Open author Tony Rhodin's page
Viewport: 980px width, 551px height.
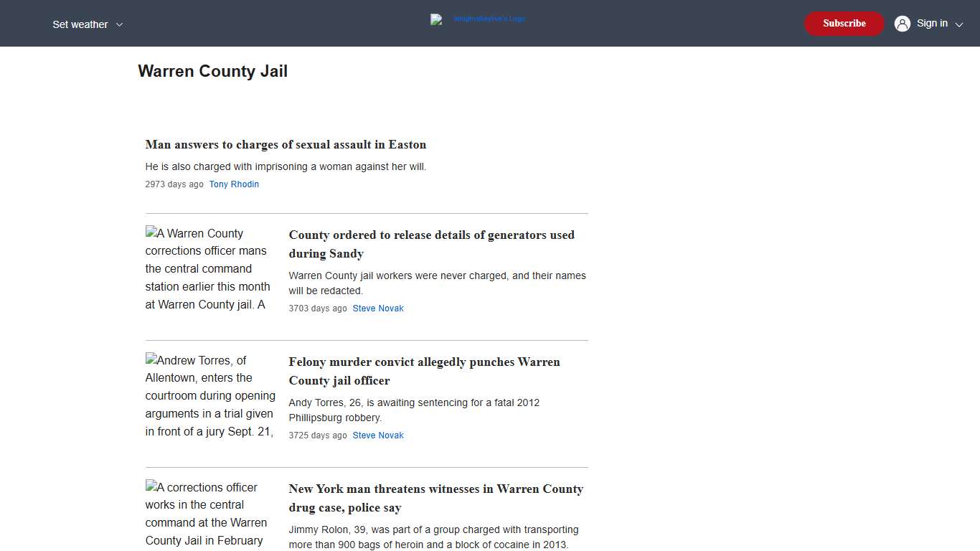(234, 184)
